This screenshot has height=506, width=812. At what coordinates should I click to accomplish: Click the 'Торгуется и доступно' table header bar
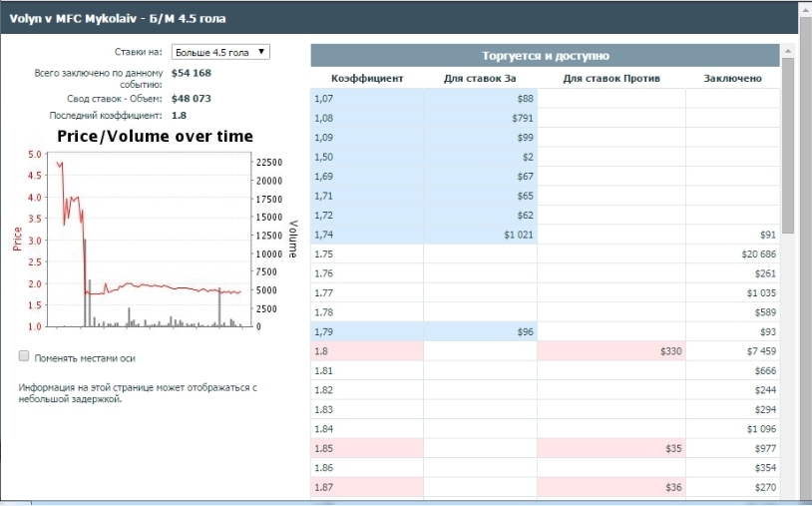pos(545,56)
